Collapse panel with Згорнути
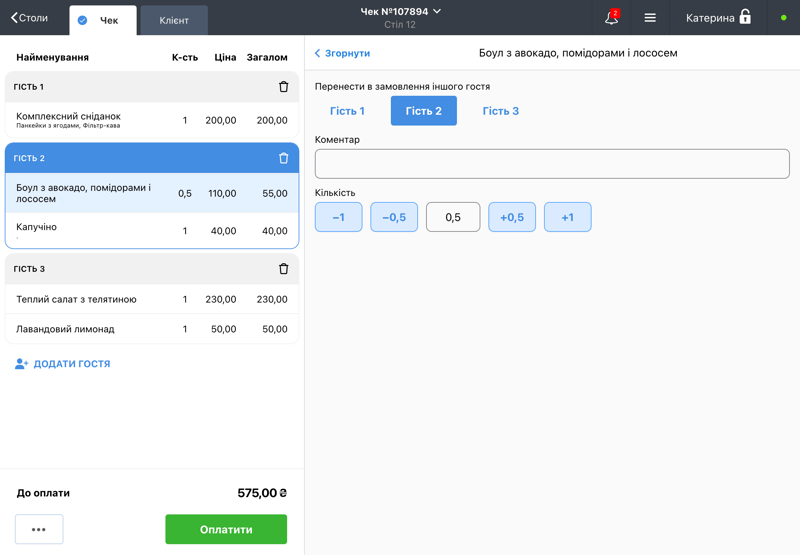 [342, 53]
